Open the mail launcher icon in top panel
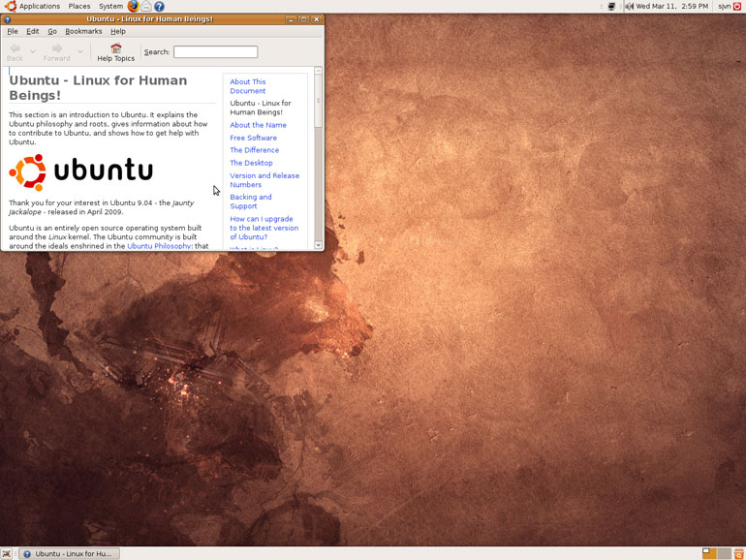Screen dimensions: 746x560 [x=146, y=6]
